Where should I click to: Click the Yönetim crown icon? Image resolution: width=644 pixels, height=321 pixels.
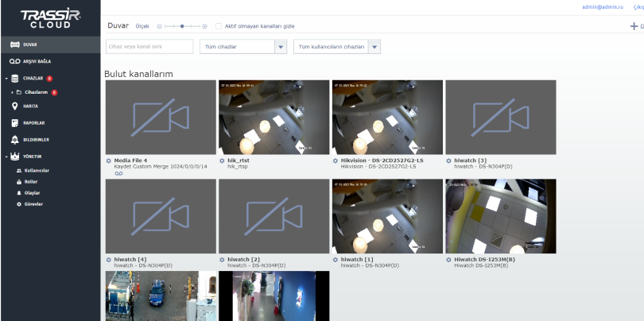[15, 157]
